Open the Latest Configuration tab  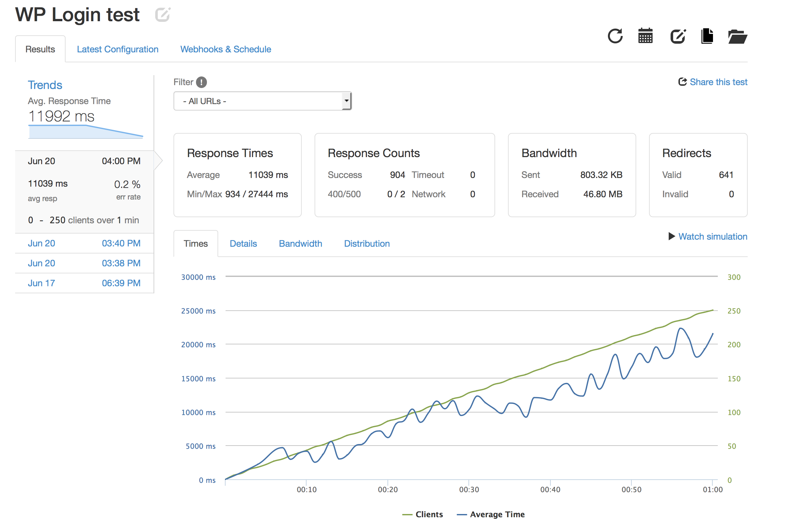[x=118, y=49]
